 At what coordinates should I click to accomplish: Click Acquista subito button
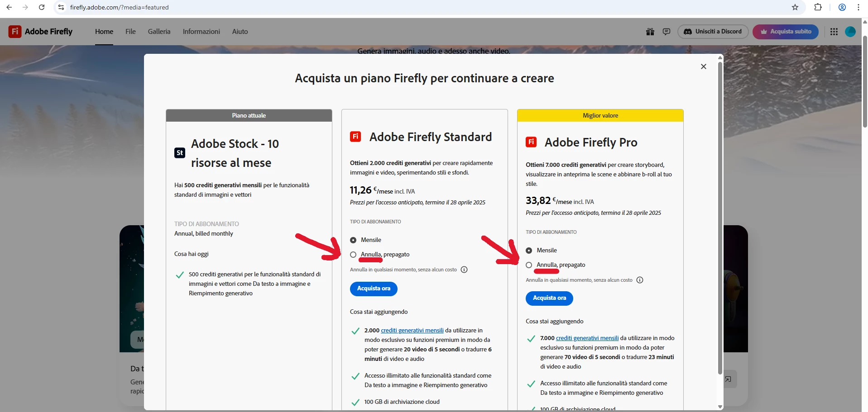[x=786, y=32]
